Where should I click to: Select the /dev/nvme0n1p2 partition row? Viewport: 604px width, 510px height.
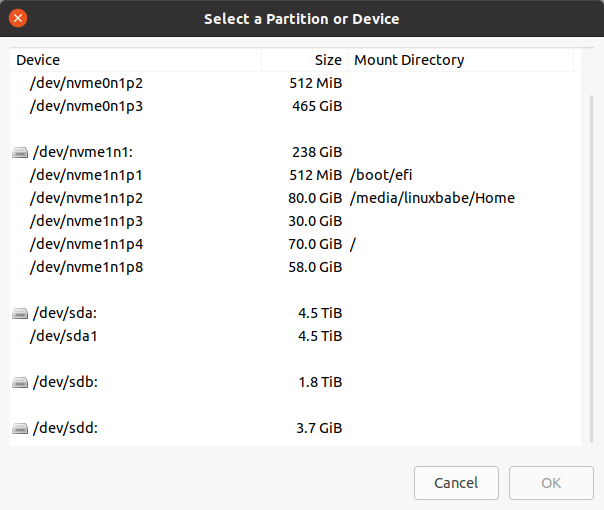(87, 83)
